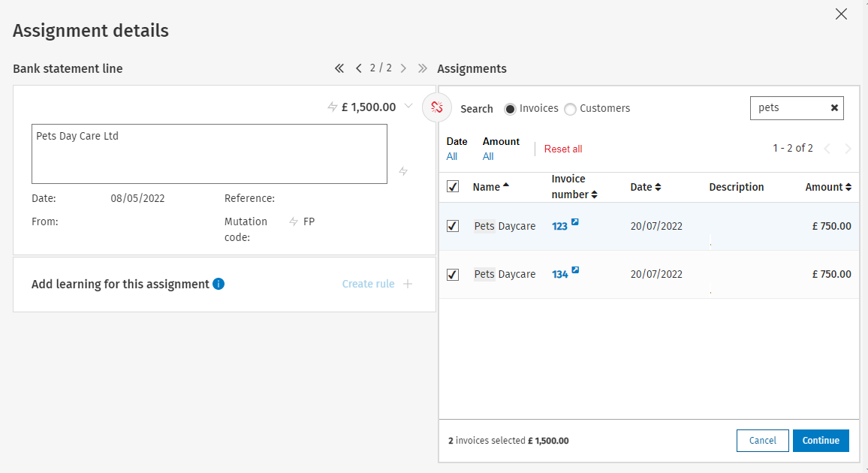This screenshot has width=868, height=473.
Task: Click the plus icon next to Create rule
Action: pos(408,284)
